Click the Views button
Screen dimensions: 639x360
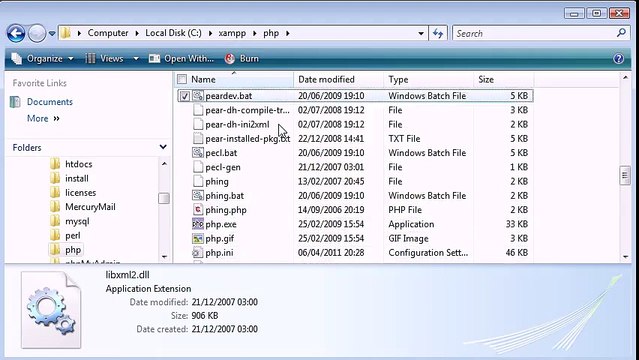[x=104, y=59]
